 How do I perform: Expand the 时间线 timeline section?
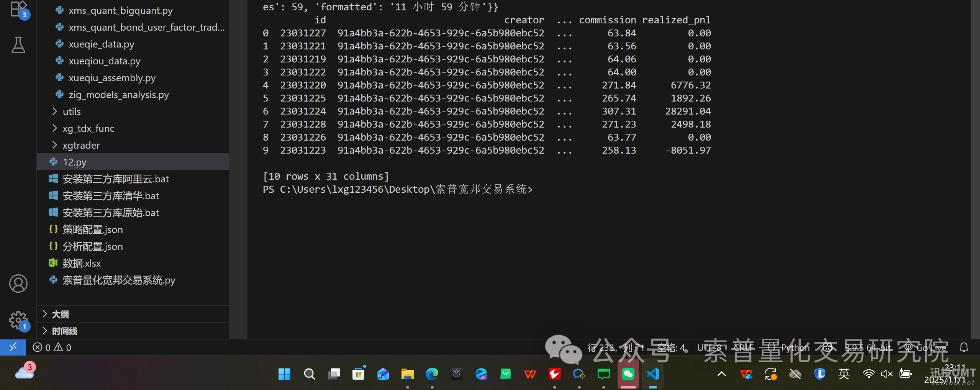pyautogui.click(x=64, y=331)
